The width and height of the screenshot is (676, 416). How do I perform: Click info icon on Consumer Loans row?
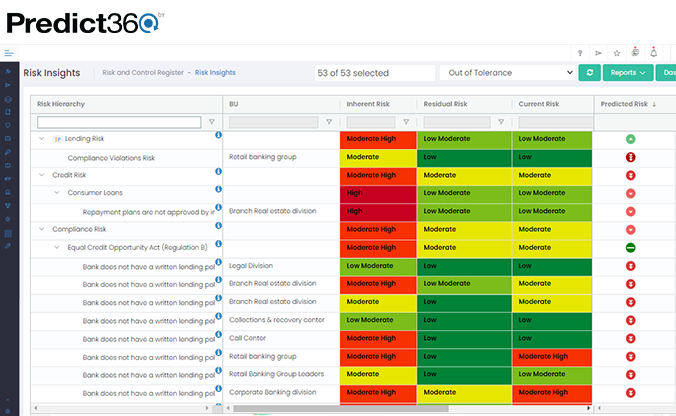coord(219,189)
